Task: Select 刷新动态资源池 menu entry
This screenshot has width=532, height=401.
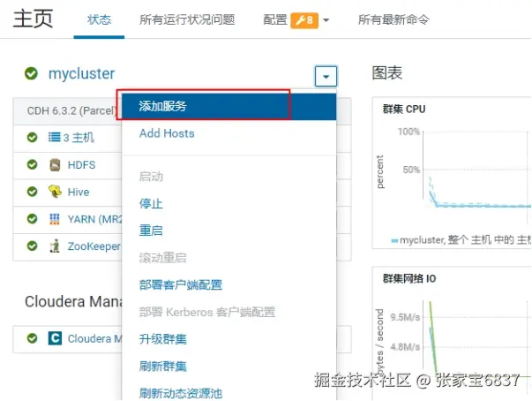Action: click(x=181, y=393)
